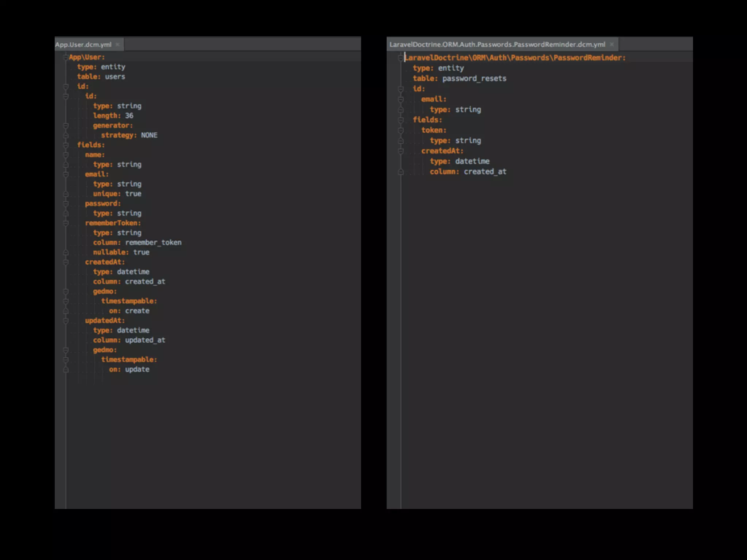747x560 pixels.
Task: Fold the token block in right editor
Action: point(400,130)
